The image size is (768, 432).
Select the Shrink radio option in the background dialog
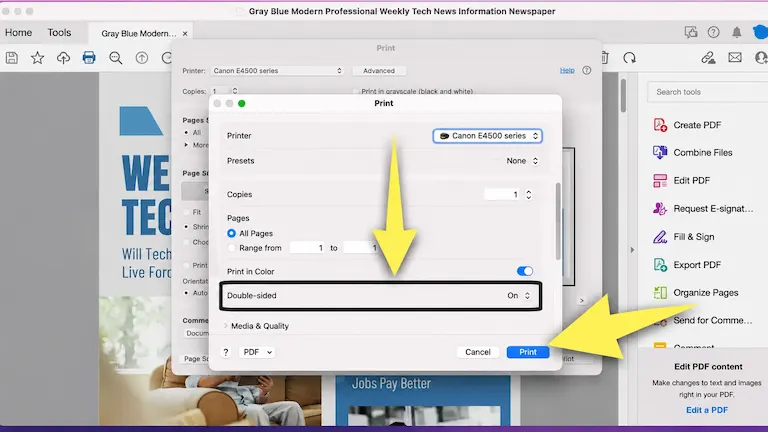click(x=187, y=227)
